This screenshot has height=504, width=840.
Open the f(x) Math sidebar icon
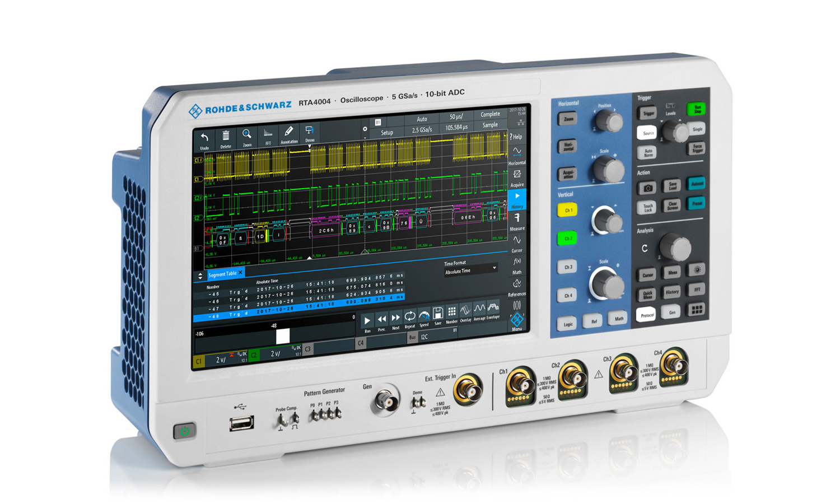click(x=517, y=265)
